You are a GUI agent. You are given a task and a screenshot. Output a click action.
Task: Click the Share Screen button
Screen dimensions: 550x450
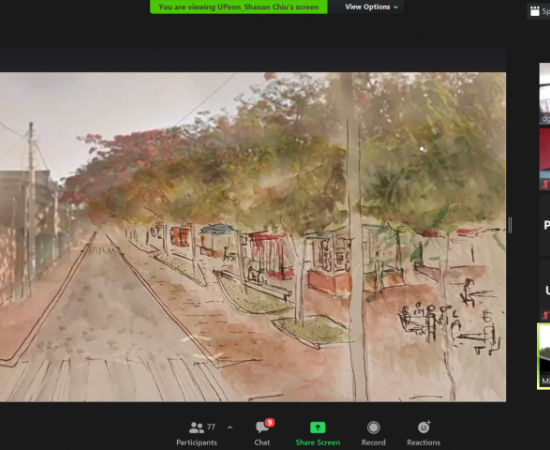click(x=318, y=434)
